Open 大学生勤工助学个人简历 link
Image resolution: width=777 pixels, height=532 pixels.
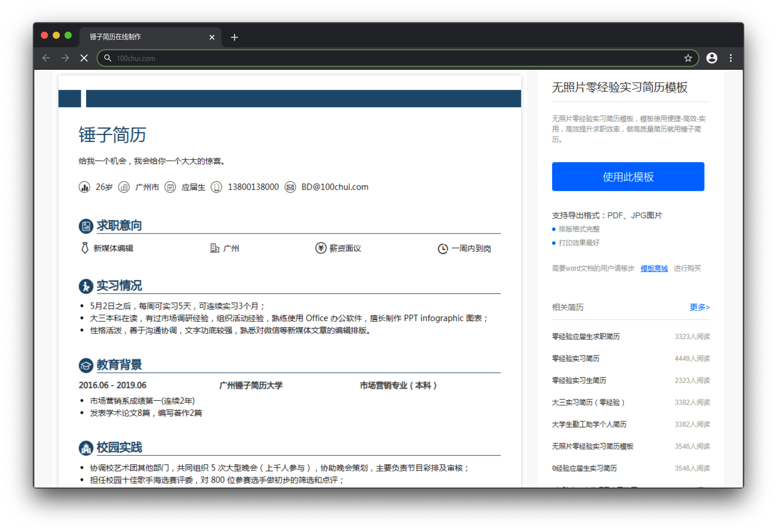tap(589, 424)
